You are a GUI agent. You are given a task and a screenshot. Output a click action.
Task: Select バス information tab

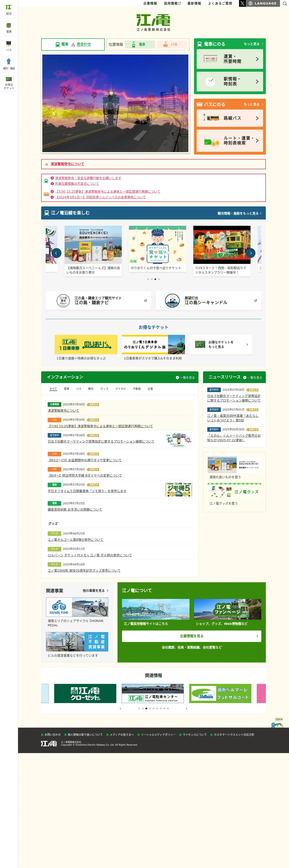pos(79,389)
